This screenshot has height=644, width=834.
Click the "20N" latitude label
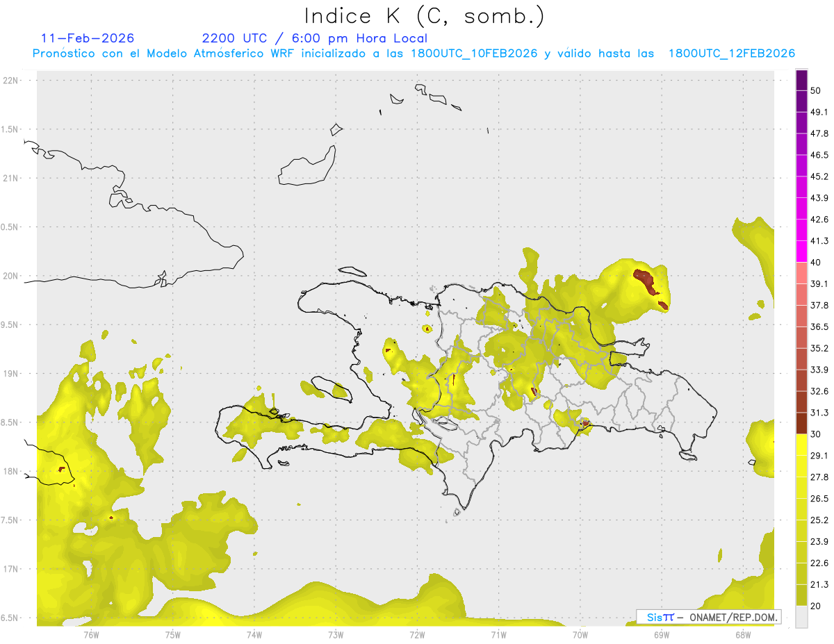click(11, 276)
